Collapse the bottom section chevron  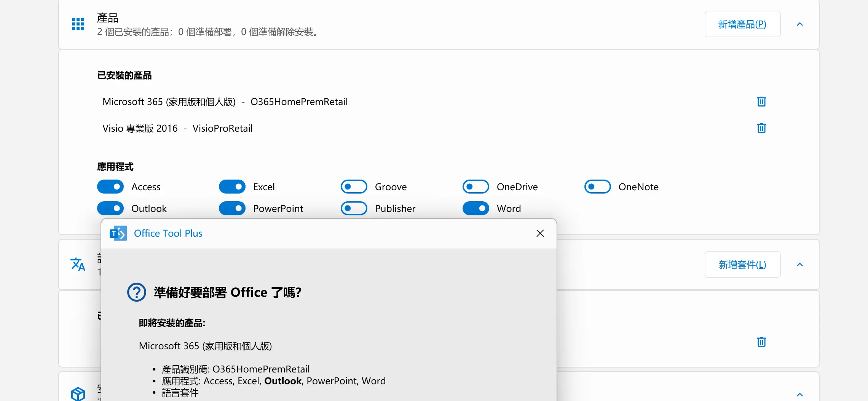click(800, 395)
